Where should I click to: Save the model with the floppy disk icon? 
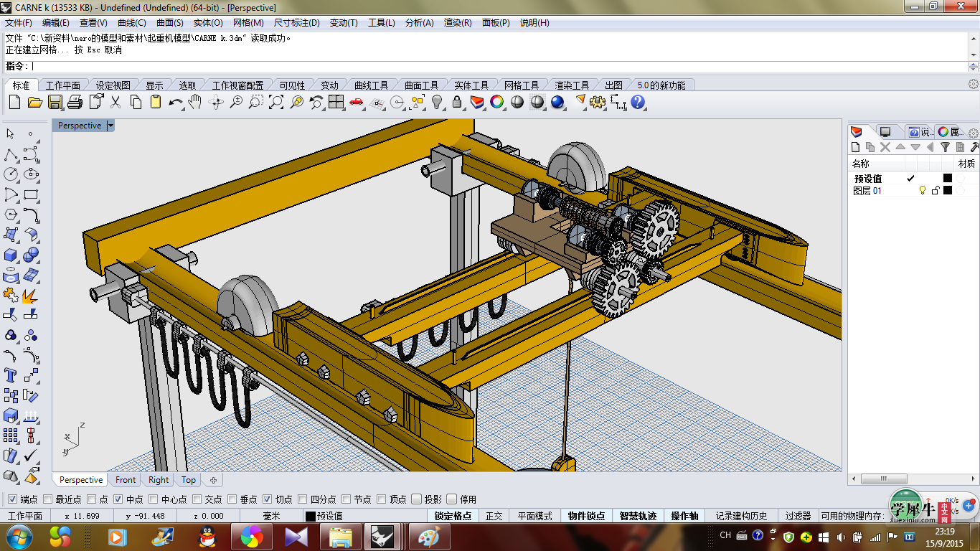click(55, 103)
